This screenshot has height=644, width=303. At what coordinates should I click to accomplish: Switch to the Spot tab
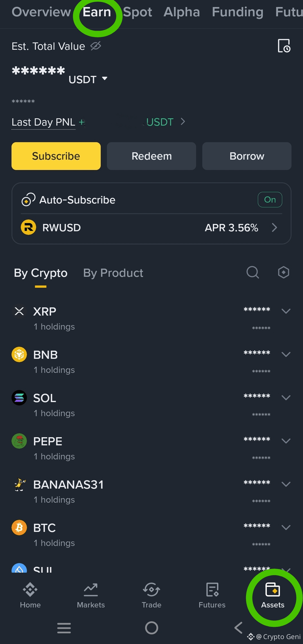coord(137,12)
